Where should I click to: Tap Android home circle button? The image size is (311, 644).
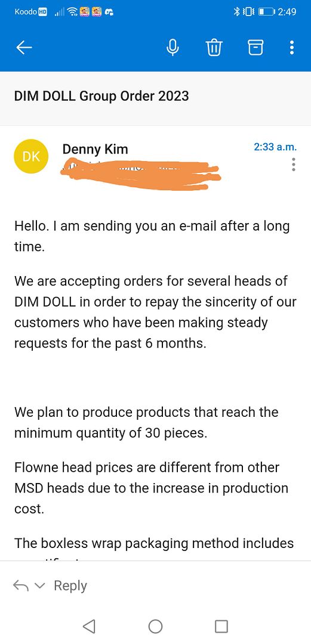[155, 626]
